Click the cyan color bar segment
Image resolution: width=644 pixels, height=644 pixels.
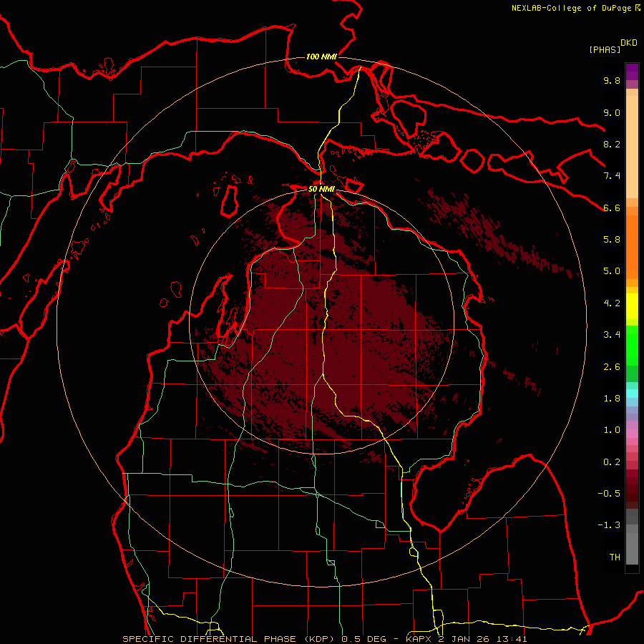point(632,394)
